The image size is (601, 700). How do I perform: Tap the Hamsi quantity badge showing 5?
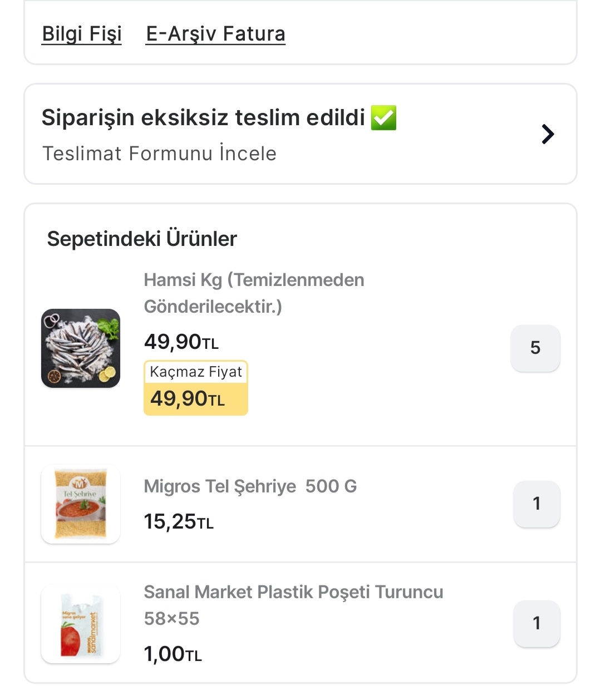coord(535,348)
